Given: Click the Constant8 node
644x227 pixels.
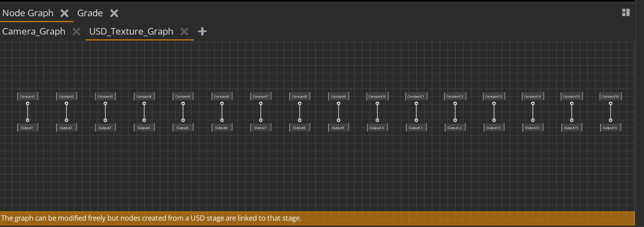Looking at the screenshot, I should point(300,97).
